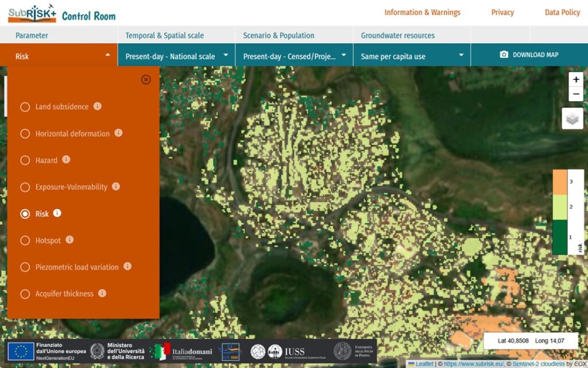Go to the Data Policy page
The image size is (588, 368).
562,13
